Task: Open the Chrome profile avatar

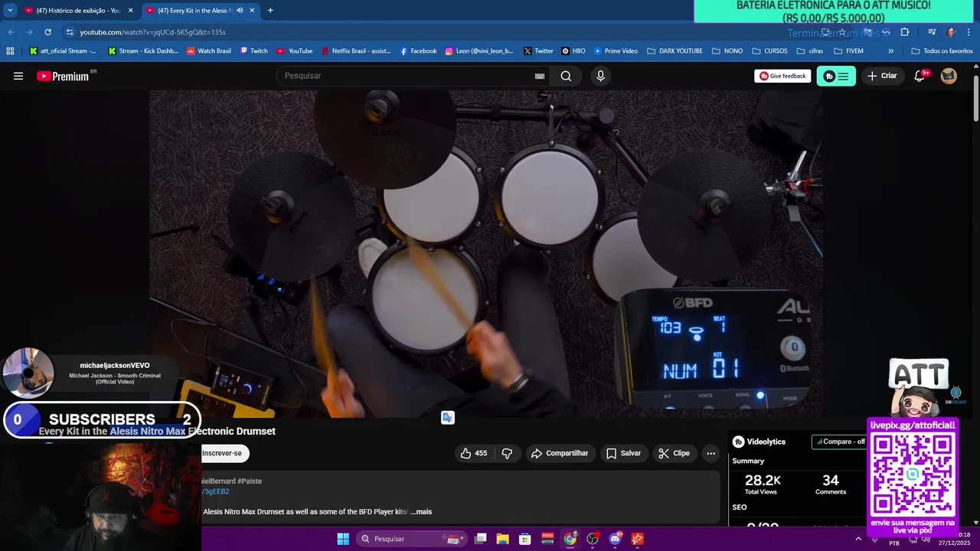Action: coord(950,32)
